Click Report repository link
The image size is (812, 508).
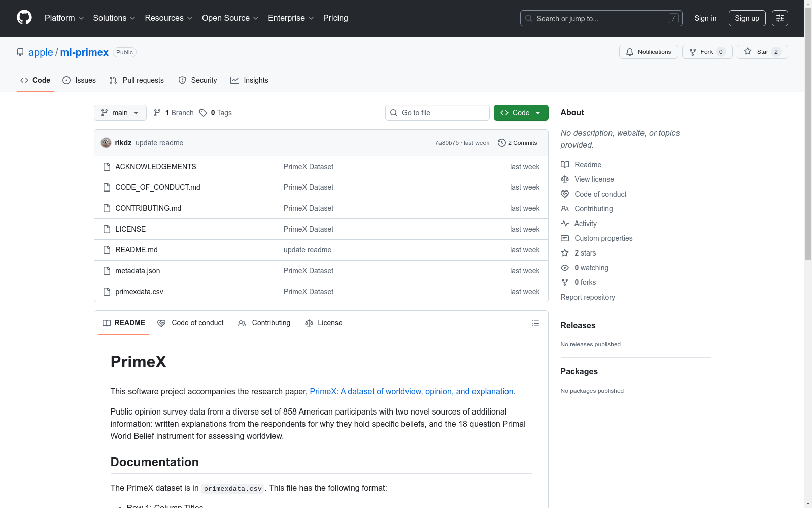pos(588,297)
